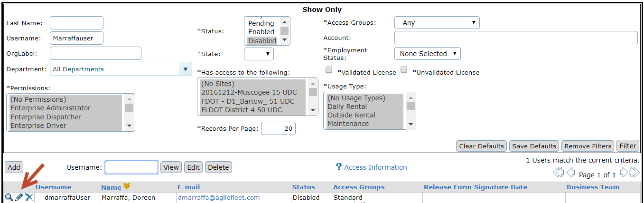Image resolution: width=644 pixels, height=203 pixels.
Task: Click the Remove Filters button
Action: point(588,146)
